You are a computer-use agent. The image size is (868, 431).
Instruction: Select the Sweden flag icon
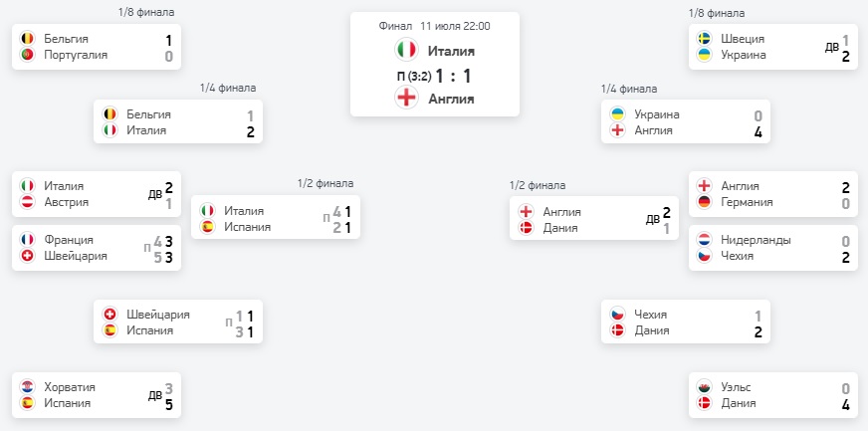(704, 39)
